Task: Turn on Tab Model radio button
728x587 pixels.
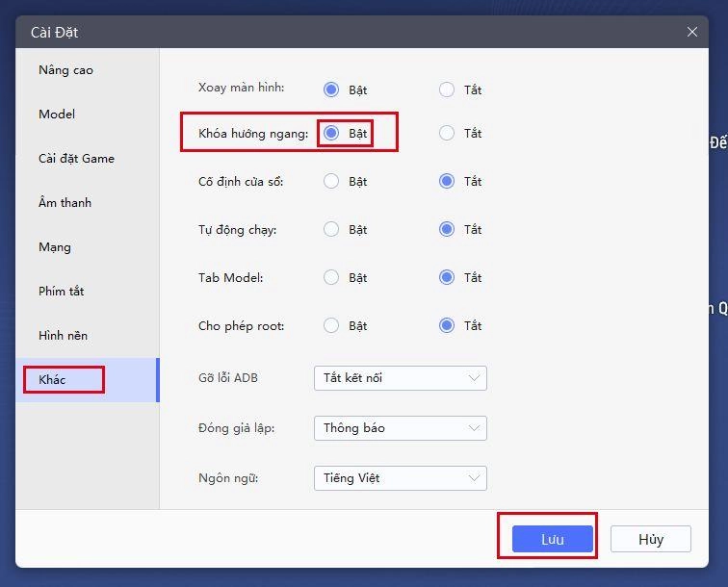Action: coord(331,277)
